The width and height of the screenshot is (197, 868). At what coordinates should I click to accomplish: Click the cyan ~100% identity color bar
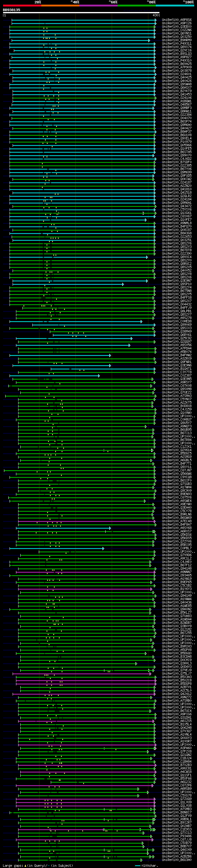(175, 6)
